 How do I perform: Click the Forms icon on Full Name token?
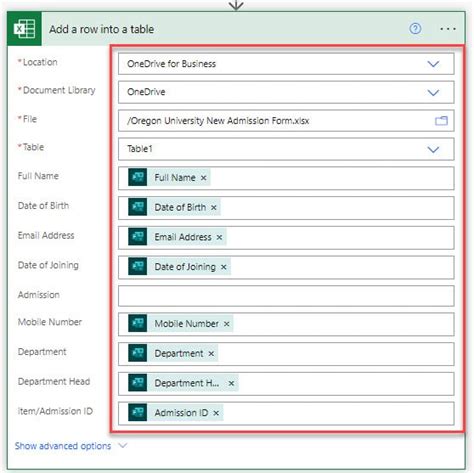(x=138, y=177)
